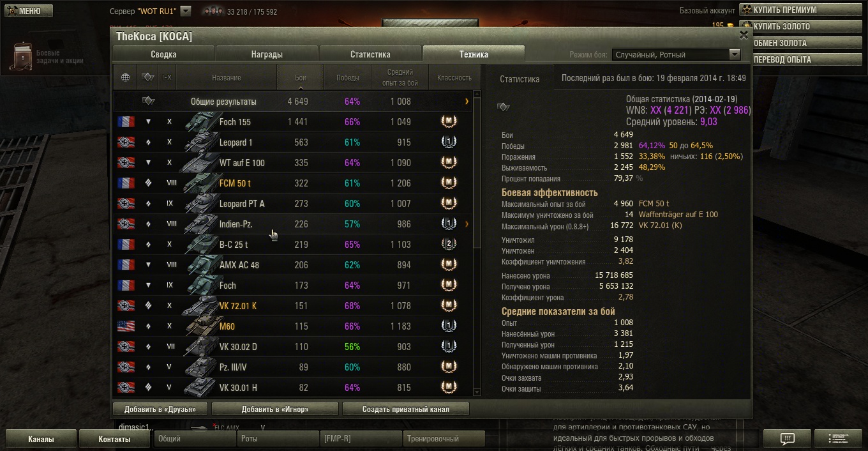Viewport: 868px width, 451px height.
Task: Click Создать приватный канал button
Action: tap(406, 409)
